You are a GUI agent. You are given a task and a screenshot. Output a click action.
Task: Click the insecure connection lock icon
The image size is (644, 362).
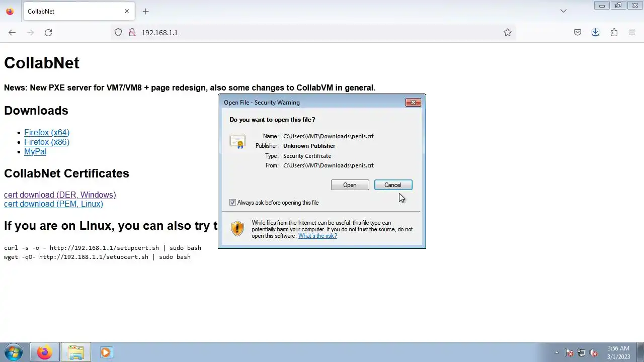tap(132, 32)
